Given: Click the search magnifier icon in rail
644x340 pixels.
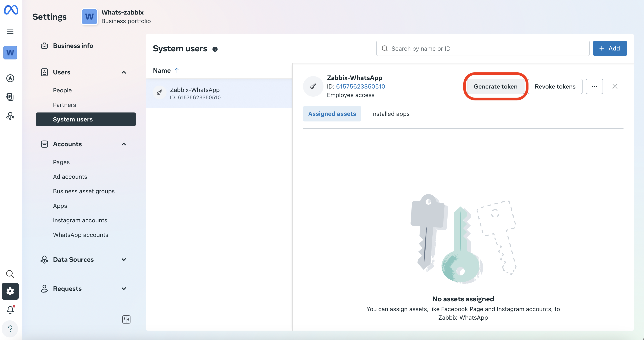Looking at the screenshot, I should 10,274.
